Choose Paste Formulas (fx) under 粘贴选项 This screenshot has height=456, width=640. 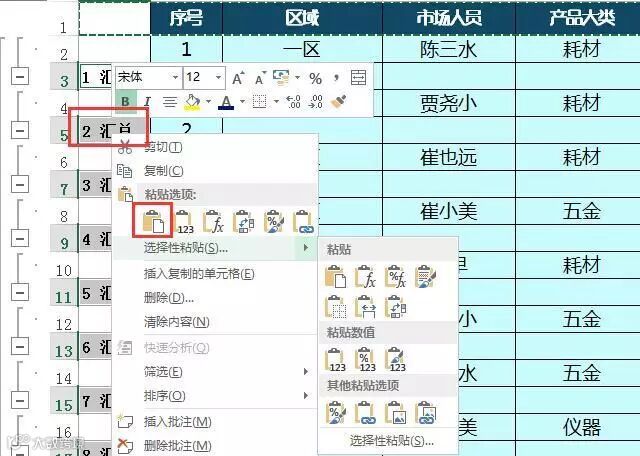(213, 222)
